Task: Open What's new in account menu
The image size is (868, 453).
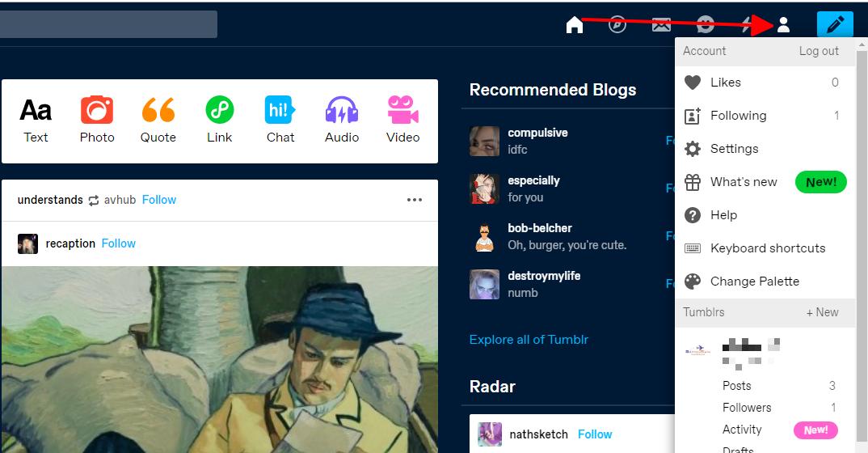Action: click(765, 182)
